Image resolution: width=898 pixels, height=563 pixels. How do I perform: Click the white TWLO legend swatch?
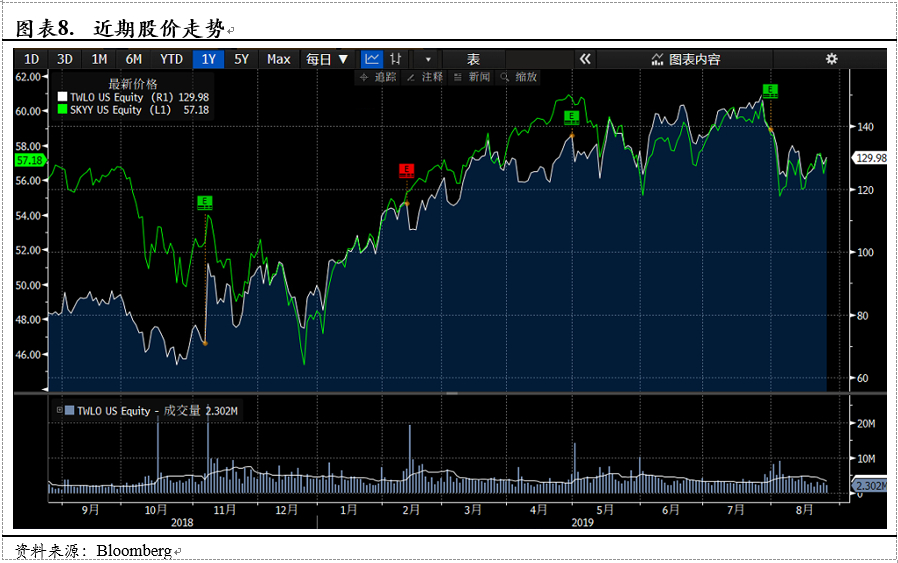click(62, 97)
